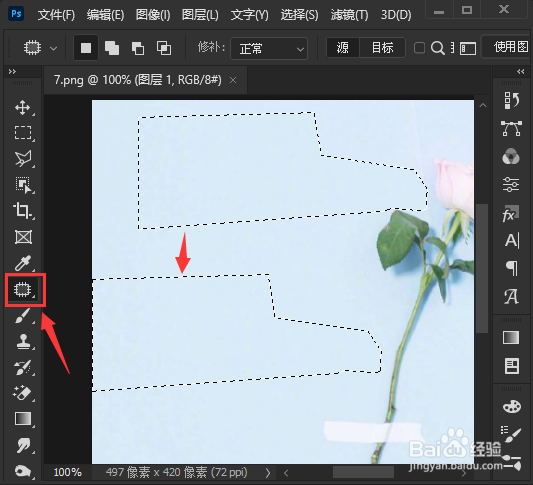Open status bar info arrow menu
This screenshot has height=485, width=533.
(268, 473)
